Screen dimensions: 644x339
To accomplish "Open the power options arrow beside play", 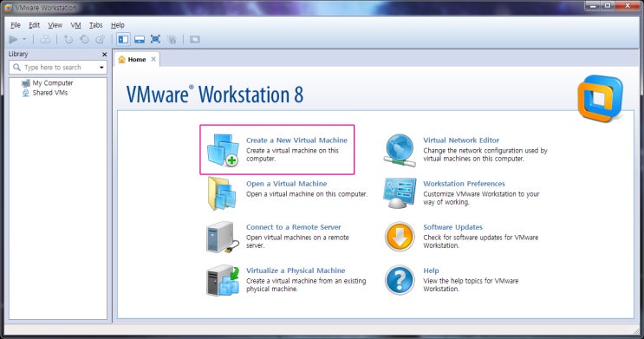I will coord(24,39).
